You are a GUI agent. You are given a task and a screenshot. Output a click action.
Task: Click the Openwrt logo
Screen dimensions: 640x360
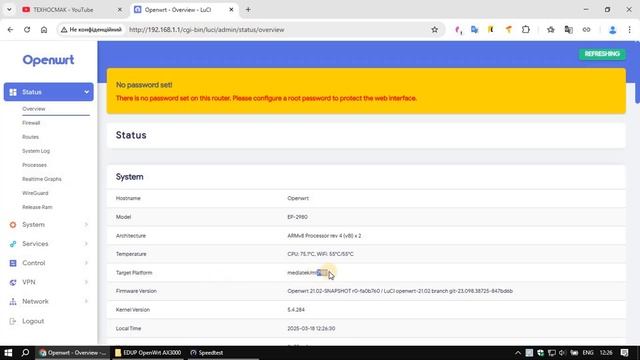49,60
